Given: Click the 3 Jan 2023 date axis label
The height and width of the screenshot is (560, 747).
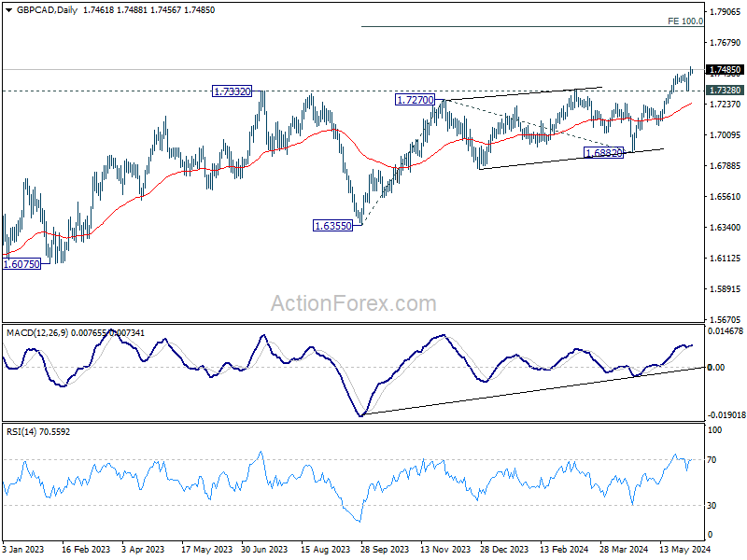Looking at the screenshot, I should pos(22,549).
